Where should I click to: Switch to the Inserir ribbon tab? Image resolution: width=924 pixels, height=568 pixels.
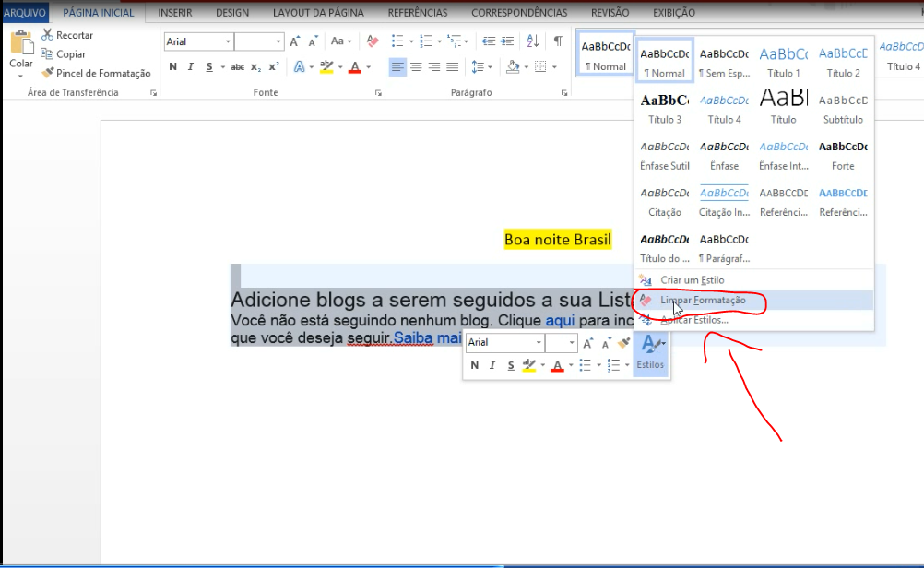tap(174, 12)
